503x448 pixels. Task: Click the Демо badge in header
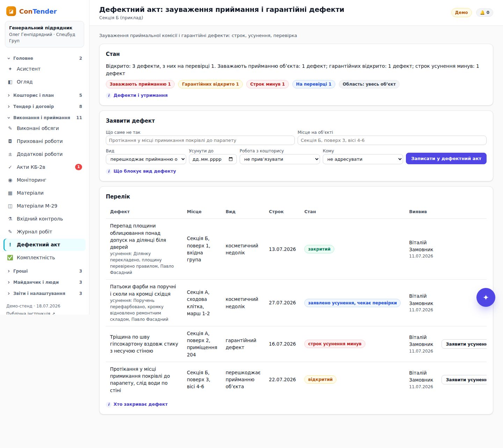coord(461,13)
